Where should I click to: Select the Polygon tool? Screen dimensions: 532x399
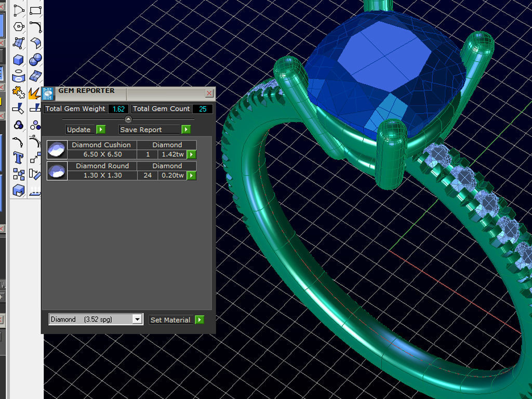pyautogui.click(x=18, y=26)
